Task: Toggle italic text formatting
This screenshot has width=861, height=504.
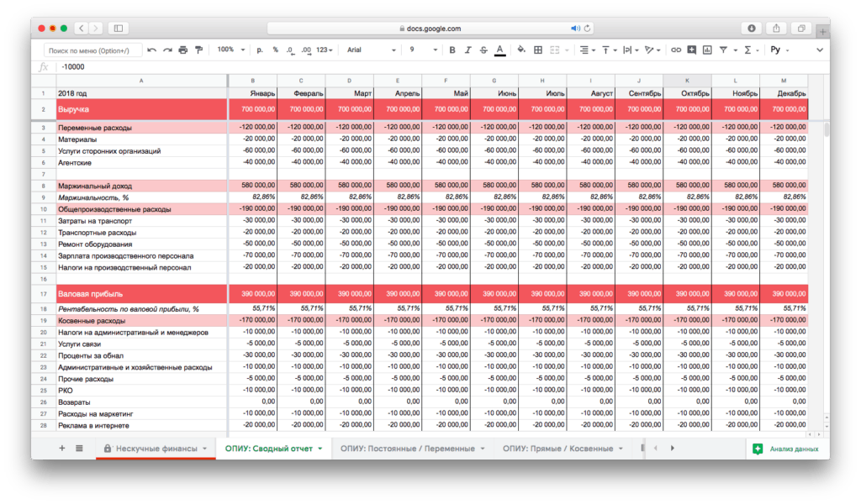Action: (467, 50)
